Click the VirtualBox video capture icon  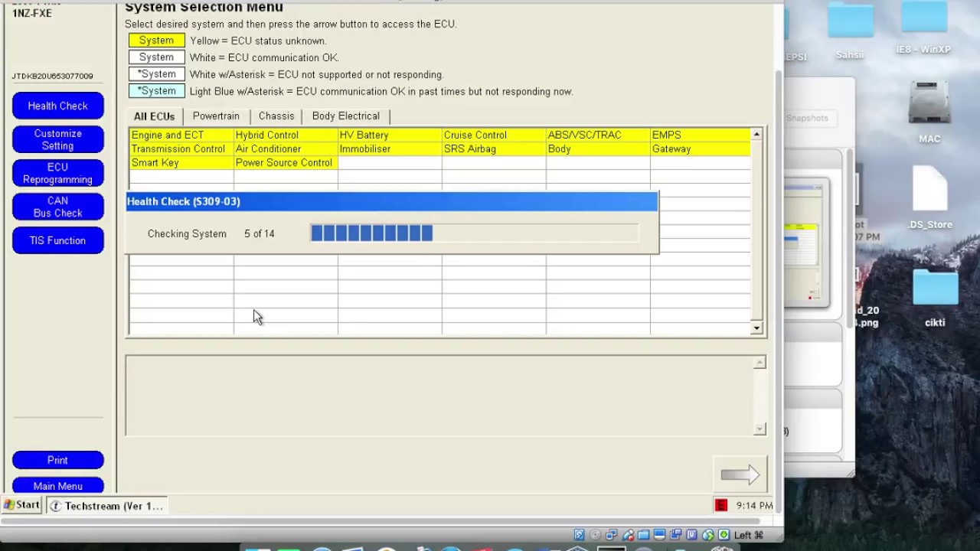coord(676,535)
